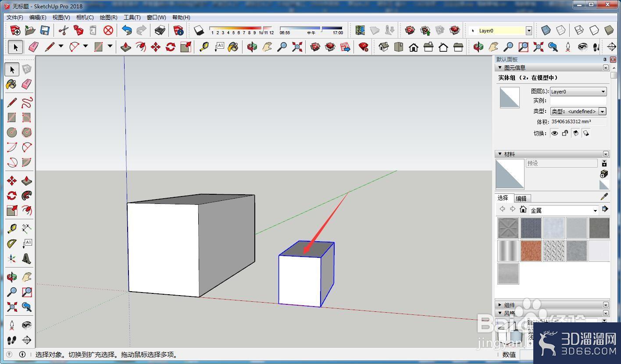
Task: Toggle X-Ray face style
Action: (x=546, y=30)
